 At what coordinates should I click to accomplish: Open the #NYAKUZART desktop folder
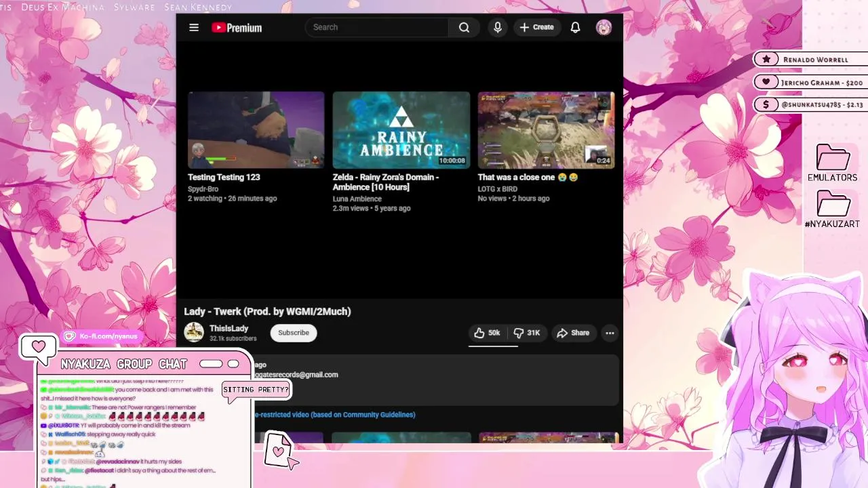pos(833,210)
